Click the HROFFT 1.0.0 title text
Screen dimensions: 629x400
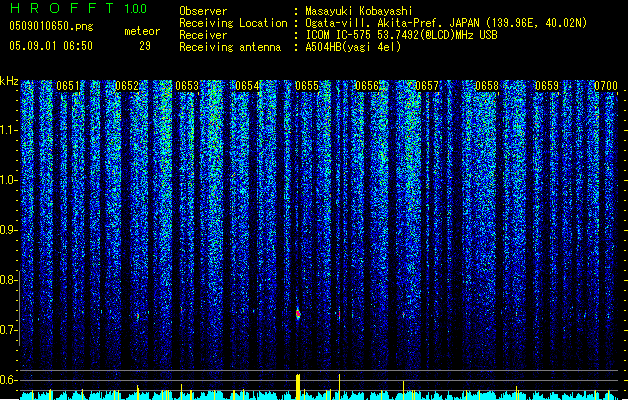pos(79,8)
